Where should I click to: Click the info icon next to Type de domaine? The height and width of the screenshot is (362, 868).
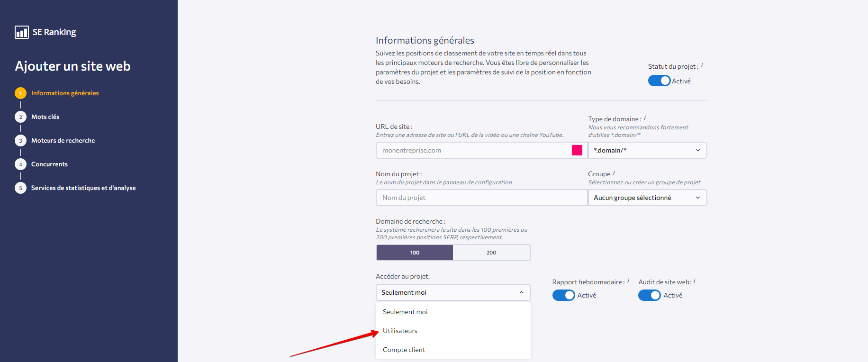(x=645, y=118)
